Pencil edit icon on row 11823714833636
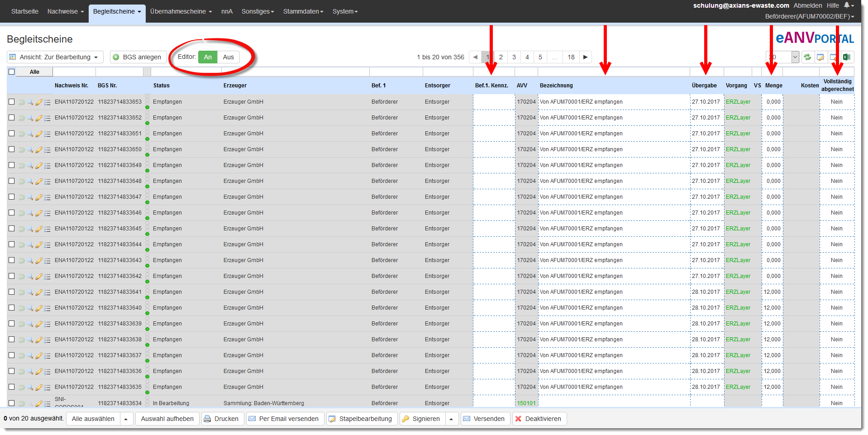The width and height of the screenshot is (868, 435). point(39,372)
